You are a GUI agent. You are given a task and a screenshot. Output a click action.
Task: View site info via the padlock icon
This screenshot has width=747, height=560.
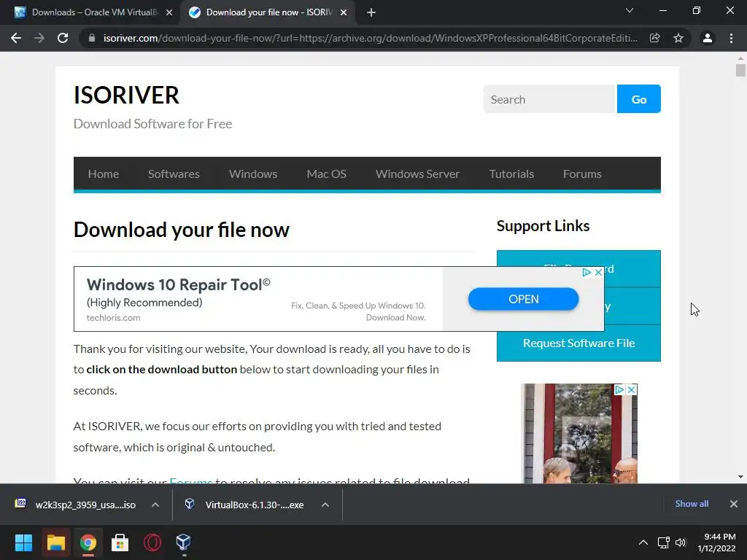click(x=92, y=38)
